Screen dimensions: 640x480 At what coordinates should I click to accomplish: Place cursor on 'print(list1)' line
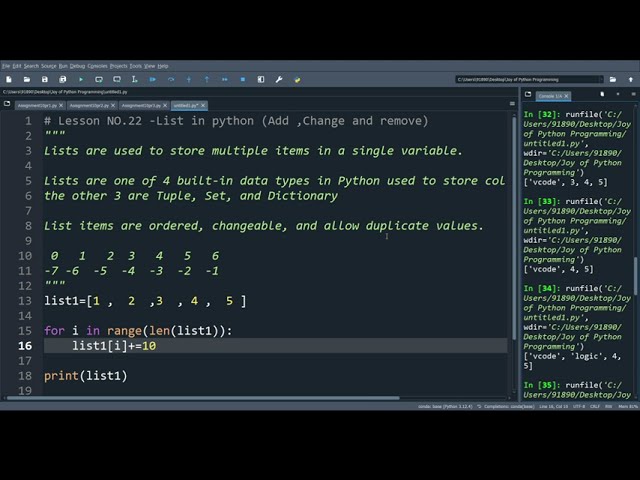pos(86,376)
